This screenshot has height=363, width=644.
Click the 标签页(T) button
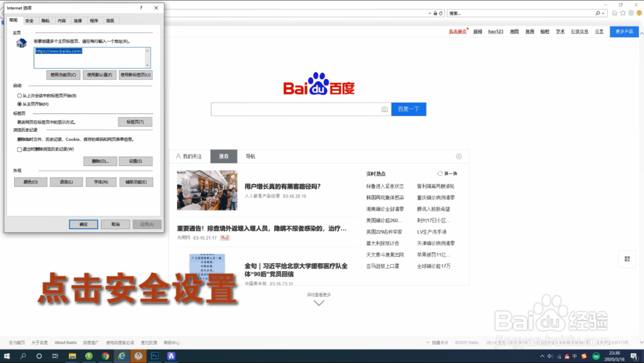(x=135, y=122)
